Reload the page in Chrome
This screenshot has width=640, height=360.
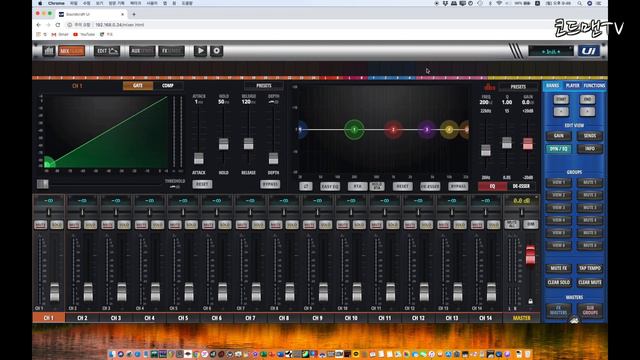58,25
